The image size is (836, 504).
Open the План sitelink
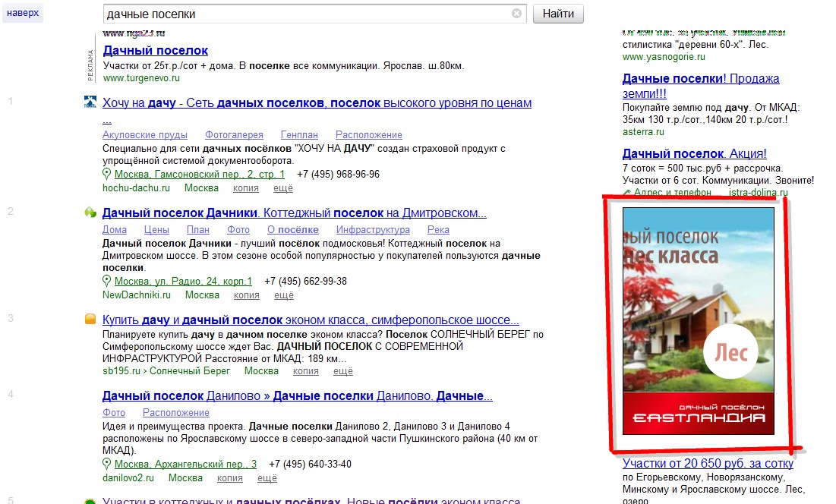pyautogui.click(x=198, y=230)
